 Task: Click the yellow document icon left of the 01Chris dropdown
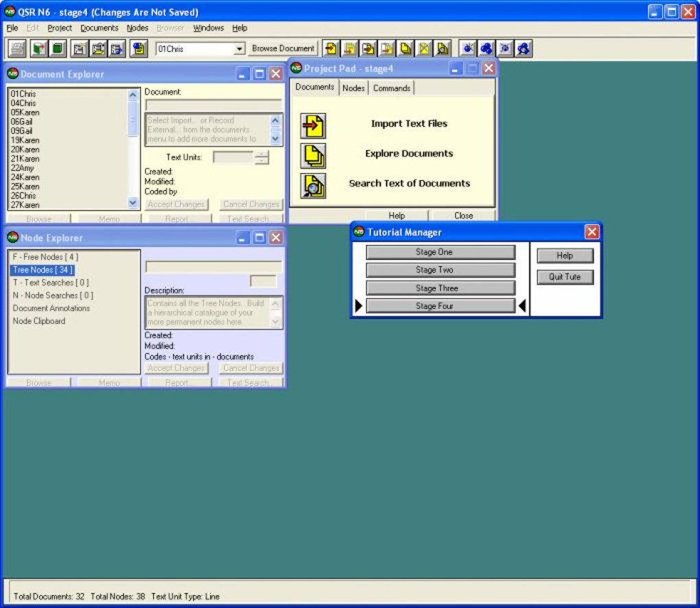click(x=139, y=49)
